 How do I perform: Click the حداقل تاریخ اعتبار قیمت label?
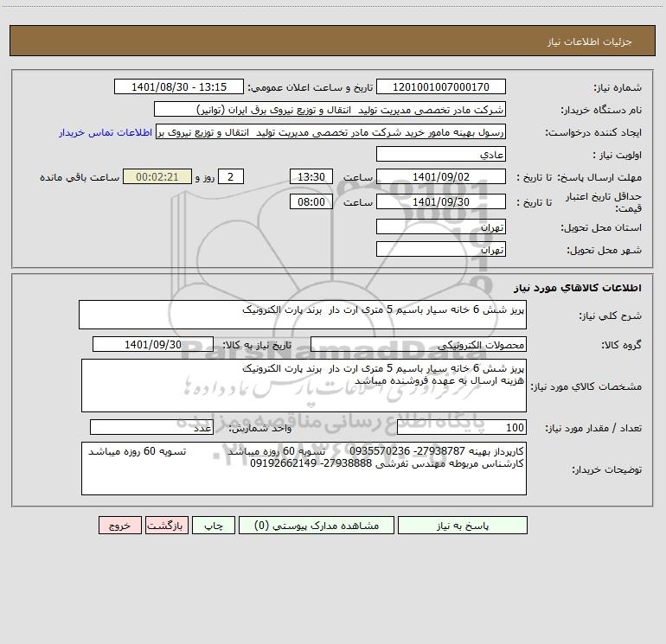pyautogui.click(x=604, y=202)
